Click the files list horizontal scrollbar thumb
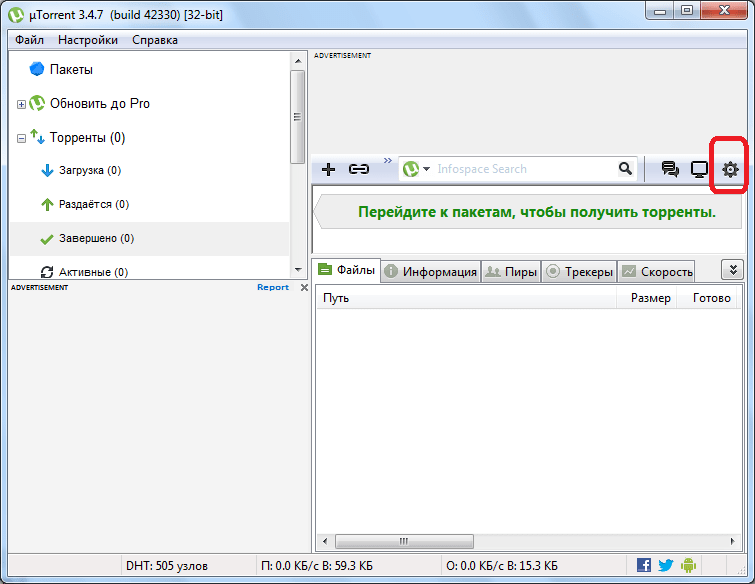Image resolution: width=755 pixels, height=584 pixels. click(404, 541)
